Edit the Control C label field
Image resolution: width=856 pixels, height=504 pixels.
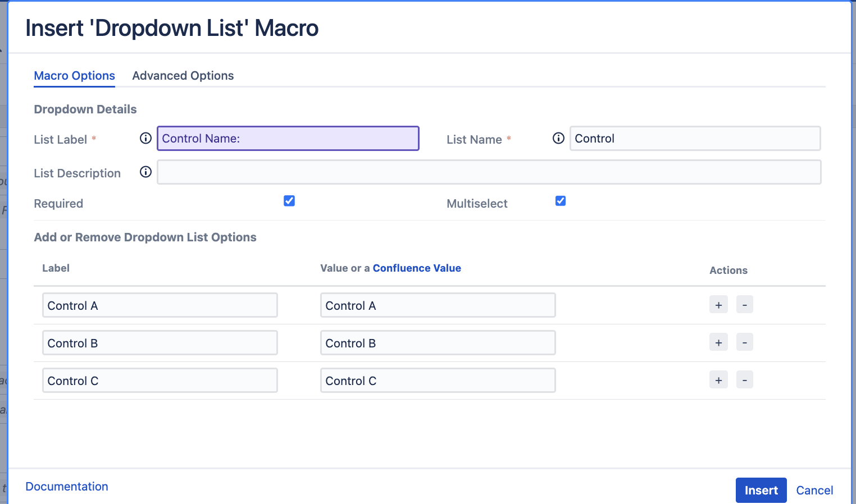pyautogui.click(x=160, y=381)
